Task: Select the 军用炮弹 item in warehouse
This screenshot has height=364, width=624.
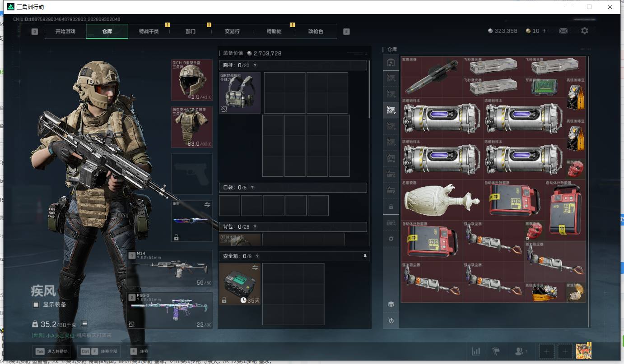Action: pyautogui.click(x=432, y=77)
